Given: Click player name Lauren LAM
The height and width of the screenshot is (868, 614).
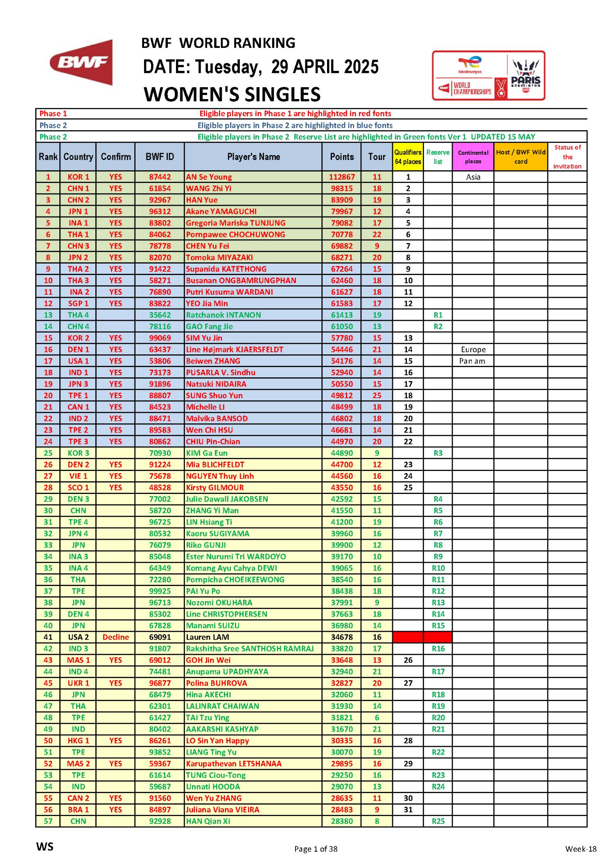Looking at the screenshot, I should pyautogui.click(x=208, y=637).
